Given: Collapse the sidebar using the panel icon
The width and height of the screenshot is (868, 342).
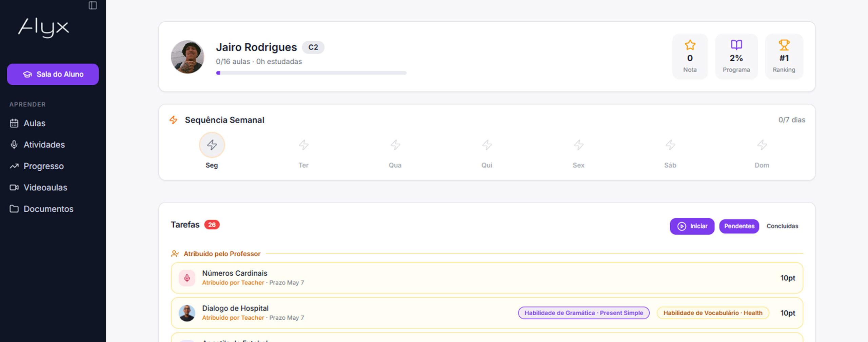Looking at the screenshot, I should (93, 5).
